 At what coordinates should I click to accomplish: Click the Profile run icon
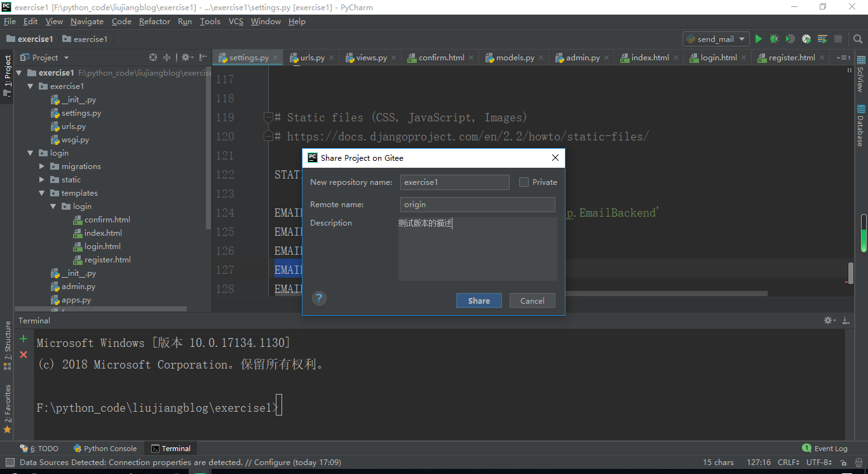806,39
